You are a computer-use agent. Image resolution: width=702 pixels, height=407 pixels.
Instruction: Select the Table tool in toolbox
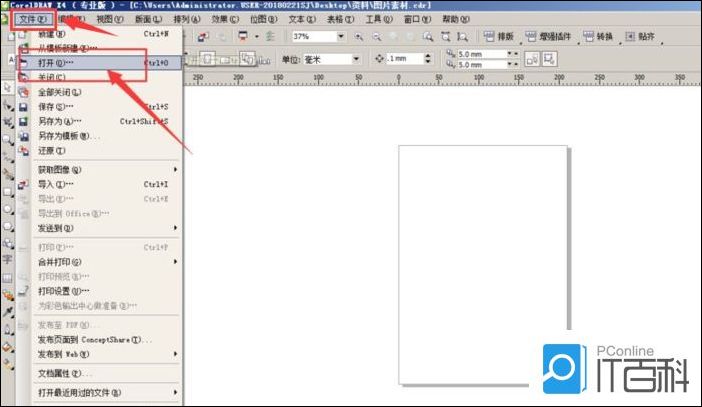(x=8, y=278)
